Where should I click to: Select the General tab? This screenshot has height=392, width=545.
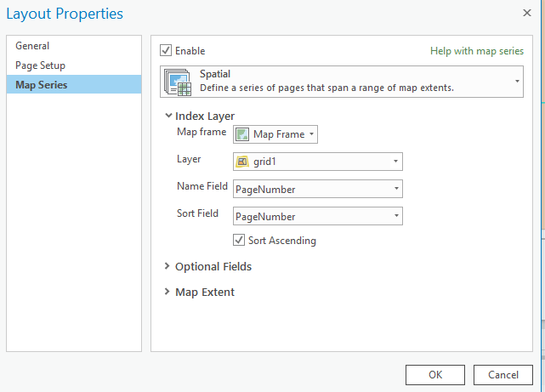32,46
